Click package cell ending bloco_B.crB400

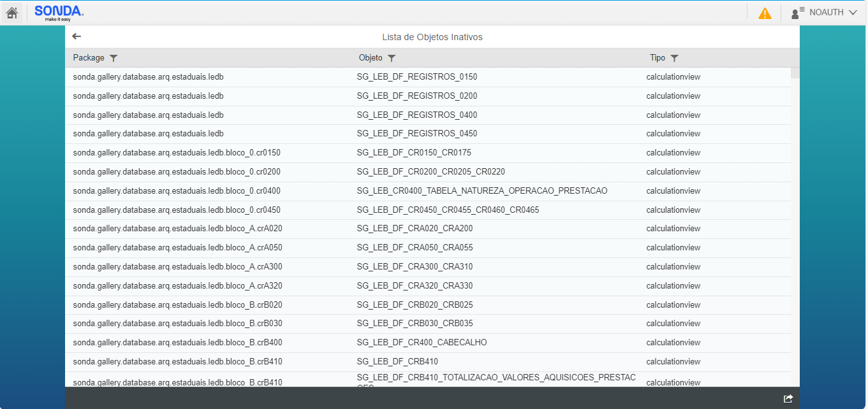177,343
